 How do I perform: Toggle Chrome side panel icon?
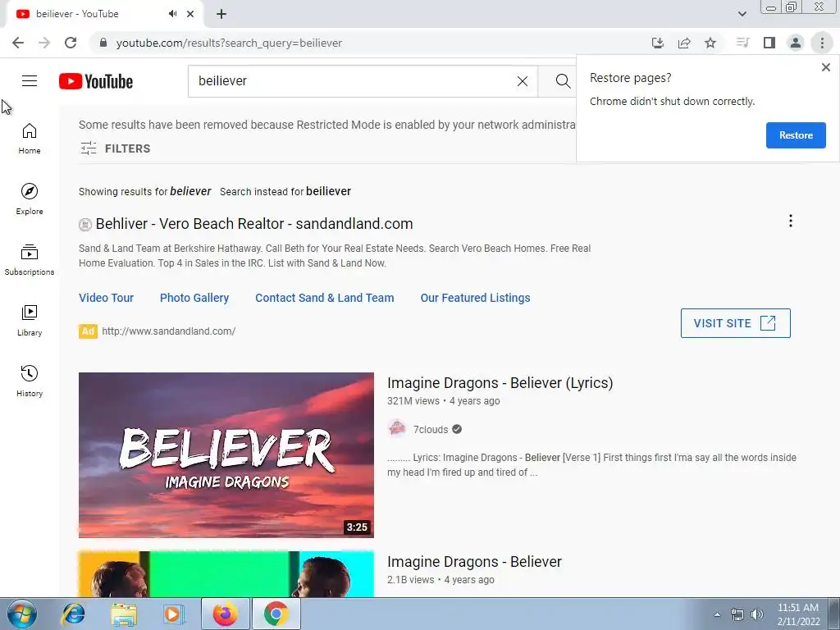(769, 43)
